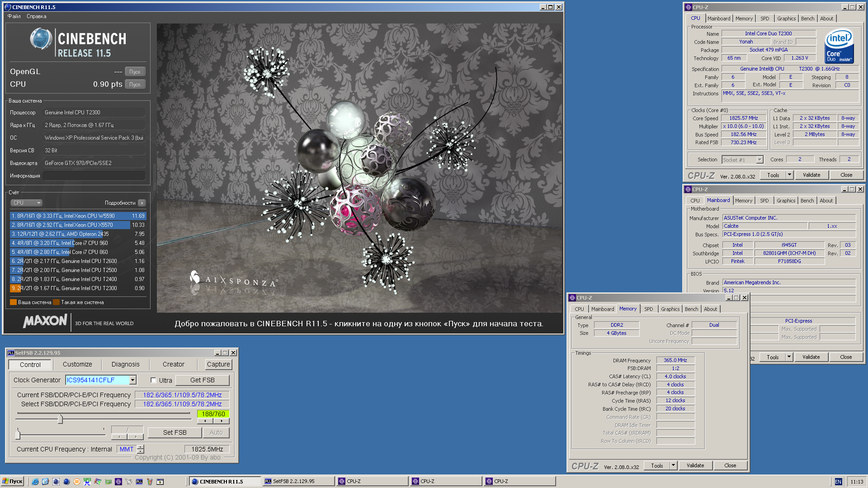This screenshot has width=868, height=488.
Task: Click the Select FSB frequency value field
Action: pos(182,404)
